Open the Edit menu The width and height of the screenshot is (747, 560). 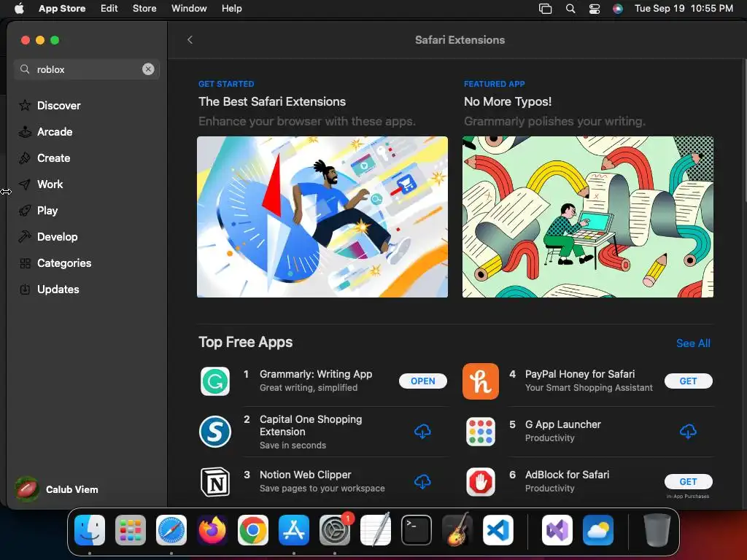[109, 8]
